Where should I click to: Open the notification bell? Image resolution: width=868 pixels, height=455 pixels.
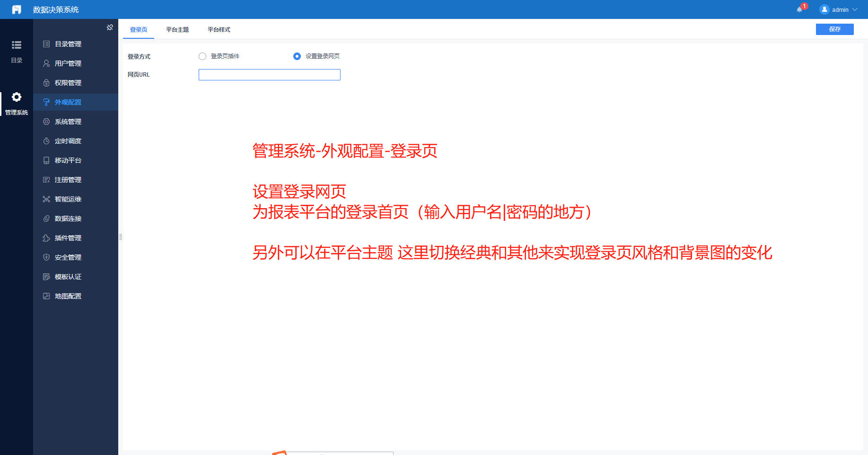coord(799,9)
